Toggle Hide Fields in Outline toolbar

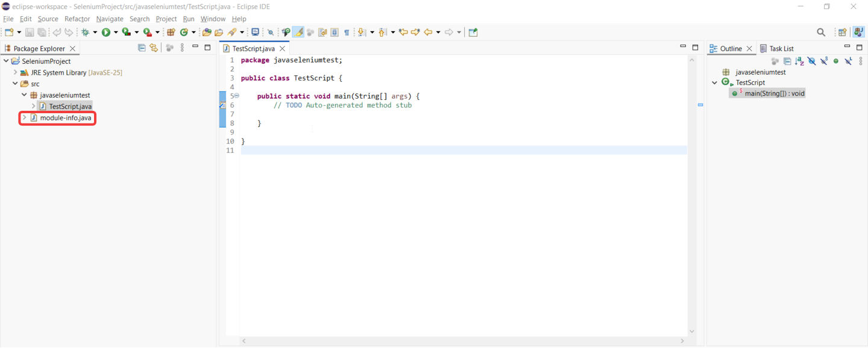tap(812, 61)
